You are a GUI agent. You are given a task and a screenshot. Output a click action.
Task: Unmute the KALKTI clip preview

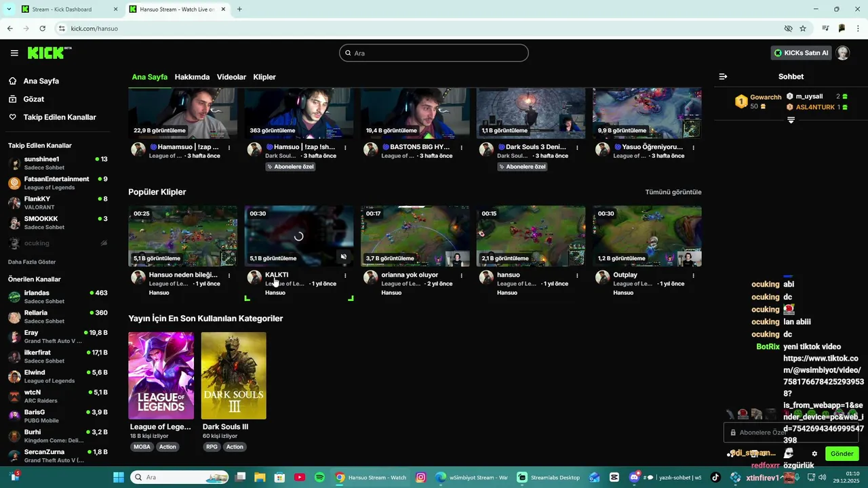coord(344,257)
